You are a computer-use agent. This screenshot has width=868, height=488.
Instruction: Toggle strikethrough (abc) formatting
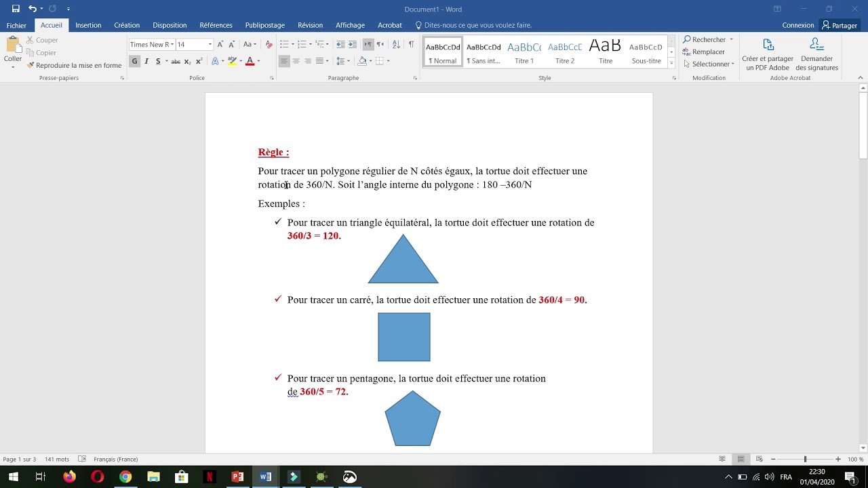click(176, 61)
